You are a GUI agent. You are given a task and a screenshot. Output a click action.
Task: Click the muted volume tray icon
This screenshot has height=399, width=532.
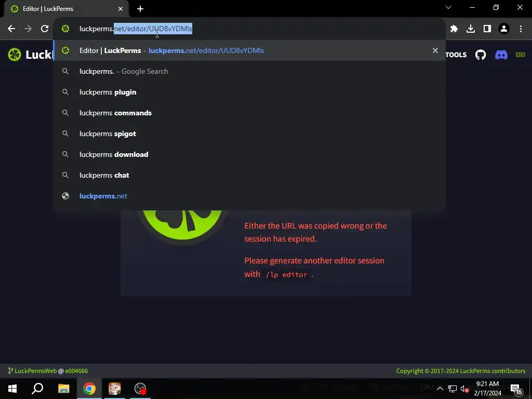tap(465, 389)
